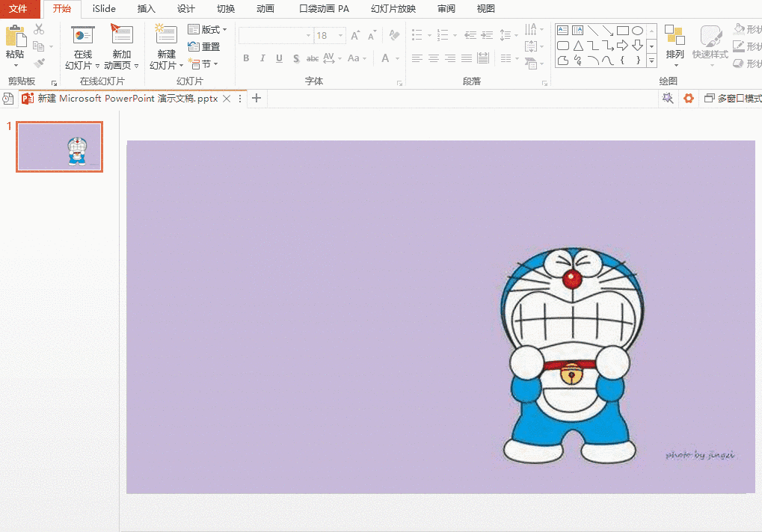The width and height of the screenshot is (762, 532).
Task: Open the 幻灯片放映 tab
Action: click(393, 8)
